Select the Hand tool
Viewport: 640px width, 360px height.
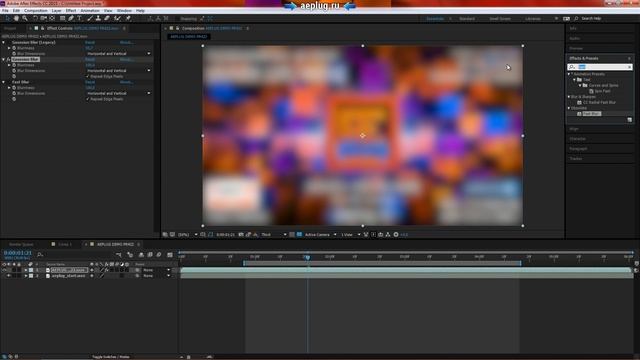(16, 18)
